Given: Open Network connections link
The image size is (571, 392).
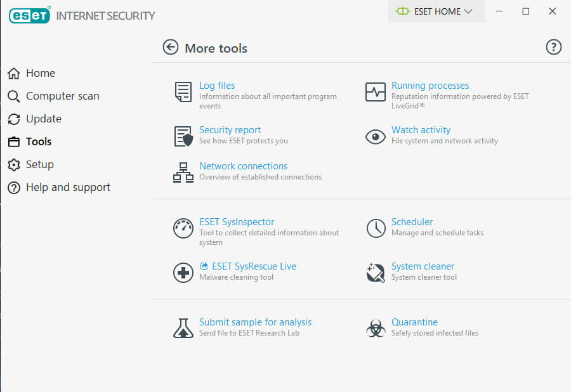Looking at the screenshot, I should pos(243,166).
